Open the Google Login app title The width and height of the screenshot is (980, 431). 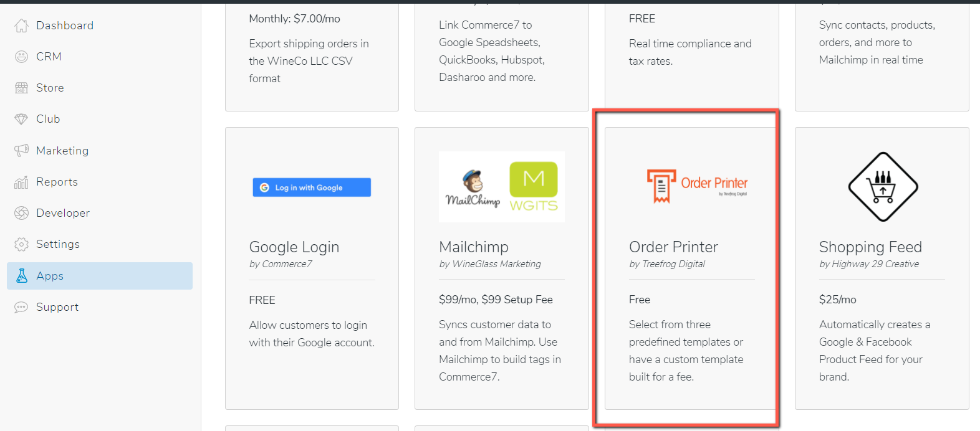(294, 247)
